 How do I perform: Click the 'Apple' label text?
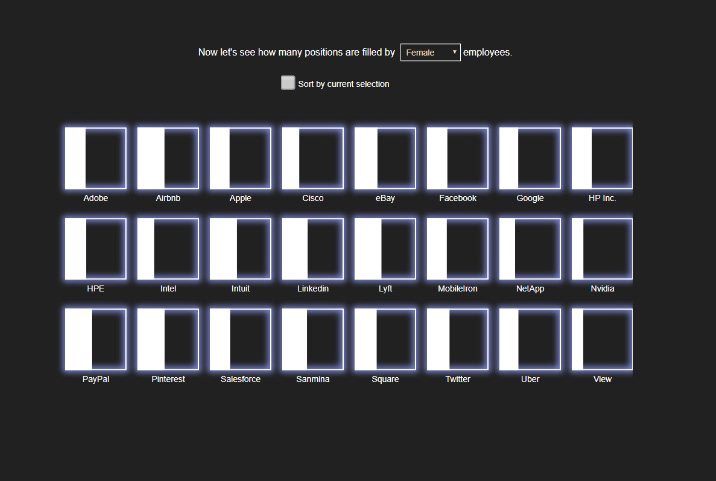pos(240,198)
